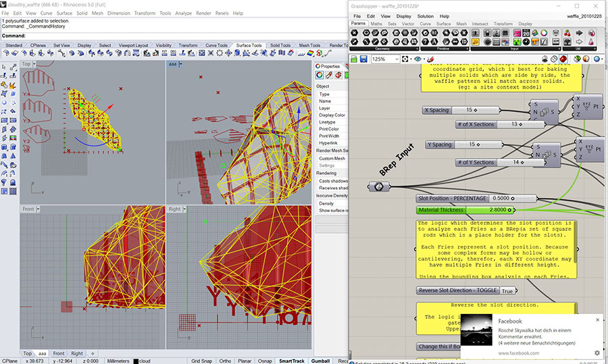The image size is (608, 364).
Task: Open Right viewport dropdown arrow
Action: point(184,209)
